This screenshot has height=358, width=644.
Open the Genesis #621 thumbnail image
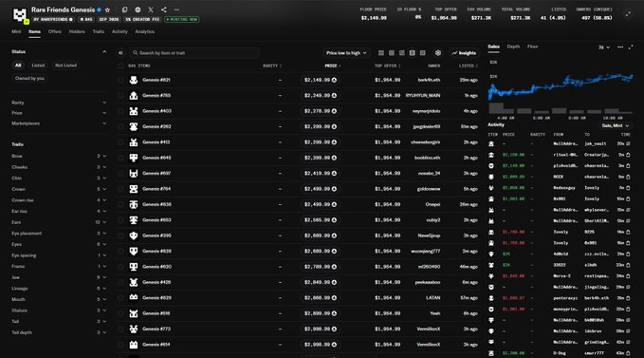(x=134, y=80)
